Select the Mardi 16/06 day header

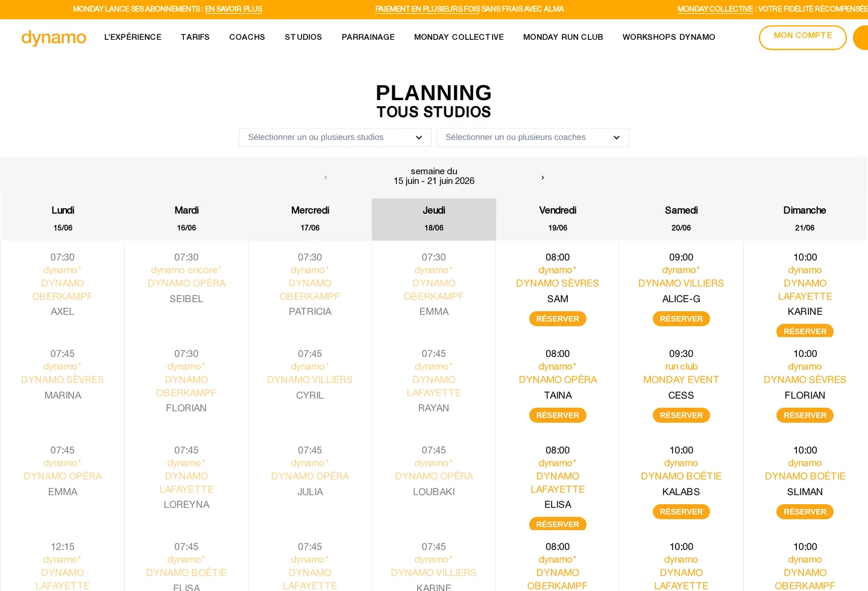click(x=186, y=219)
